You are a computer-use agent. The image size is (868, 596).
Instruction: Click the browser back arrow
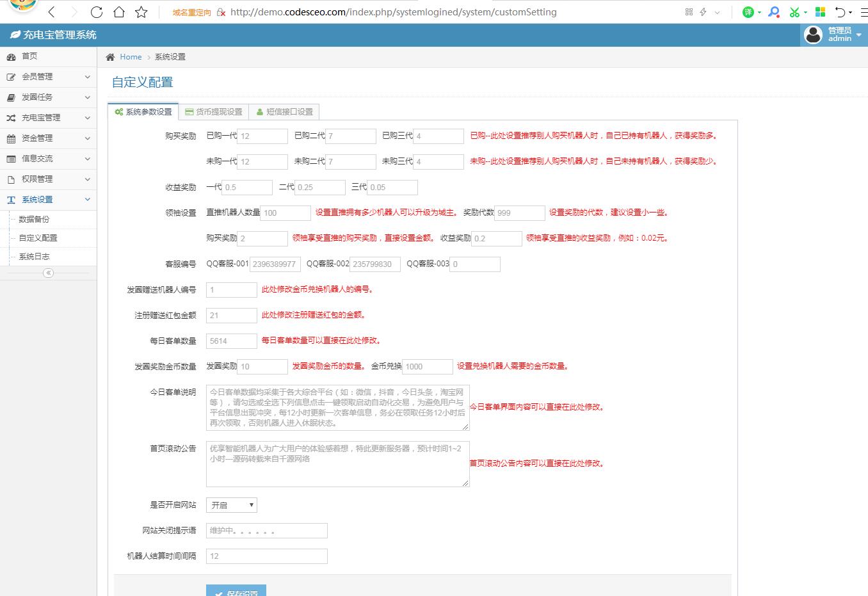pos(52,12)
